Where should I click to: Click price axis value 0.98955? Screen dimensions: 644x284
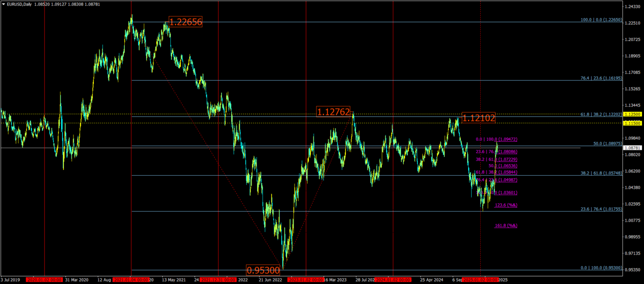pos(633,237)
